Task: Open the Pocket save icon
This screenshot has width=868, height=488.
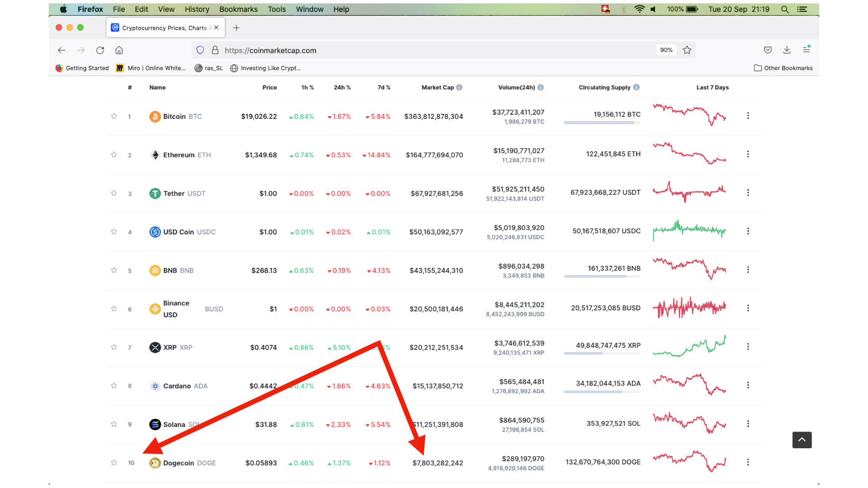Action: pos(768,50)
